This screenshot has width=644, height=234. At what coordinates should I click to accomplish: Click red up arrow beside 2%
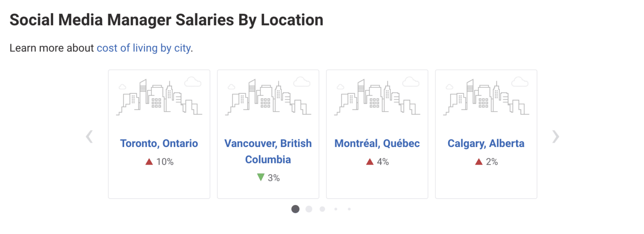pyautogui.click(x=479, y=162)
